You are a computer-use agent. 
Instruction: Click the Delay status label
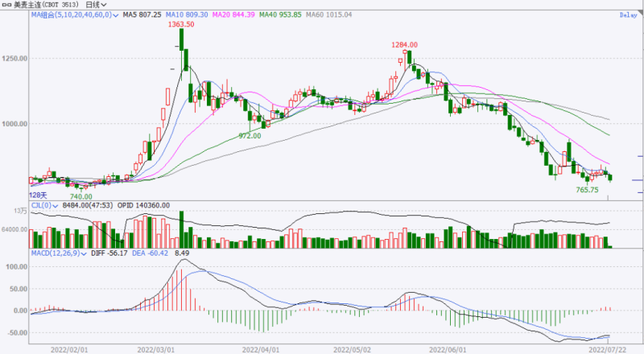[629, 15]
